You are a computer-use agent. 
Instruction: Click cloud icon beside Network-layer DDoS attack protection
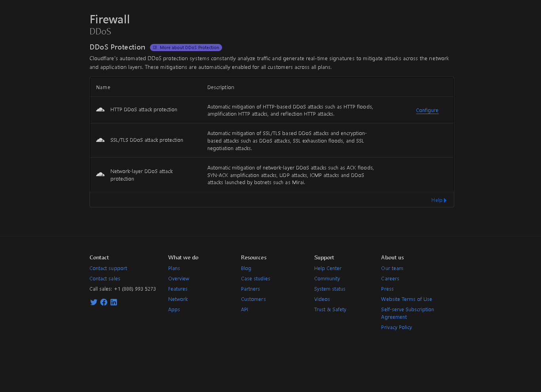point(101,175)
